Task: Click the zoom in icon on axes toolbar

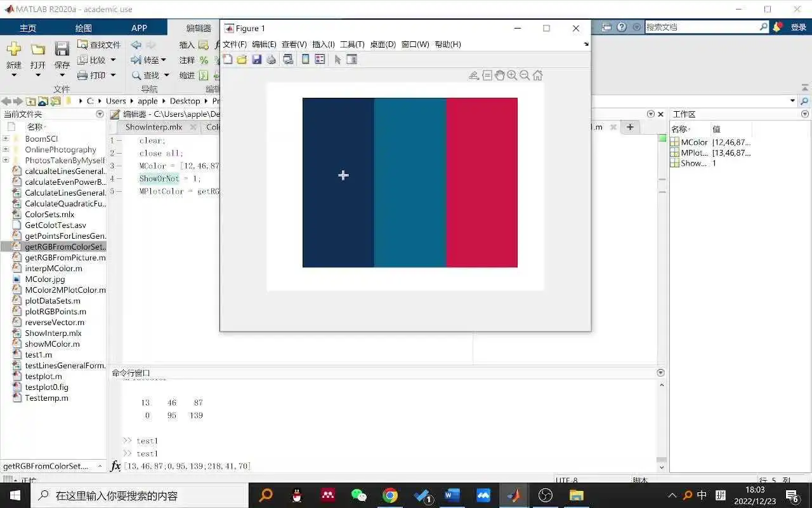Action: click(512, 76)
